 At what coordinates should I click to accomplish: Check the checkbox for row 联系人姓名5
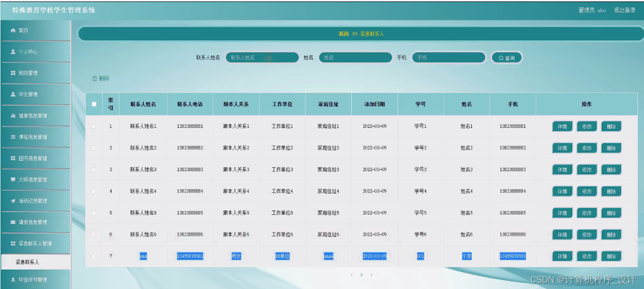(x=94, y=213)
